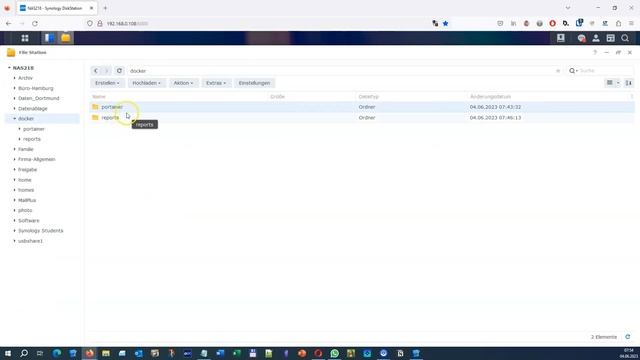
Task: Collapse the docker folder tree arrow
Action: [14, 119]
